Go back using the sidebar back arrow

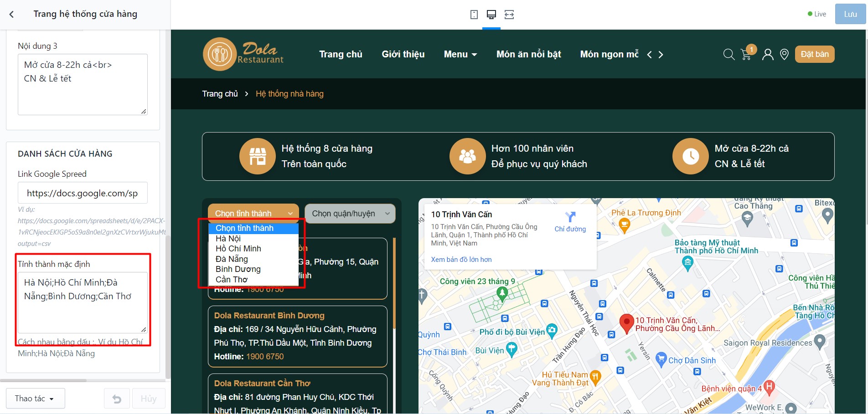click(x=12, y=14)
